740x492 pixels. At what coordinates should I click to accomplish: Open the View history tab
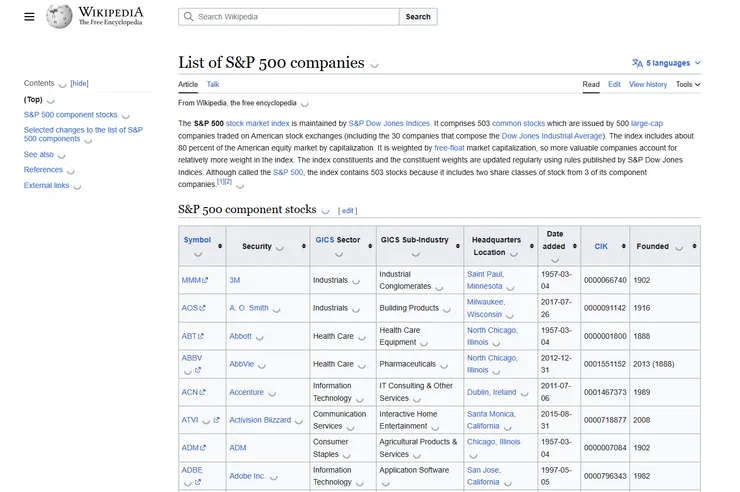click(x=648, y=84)
